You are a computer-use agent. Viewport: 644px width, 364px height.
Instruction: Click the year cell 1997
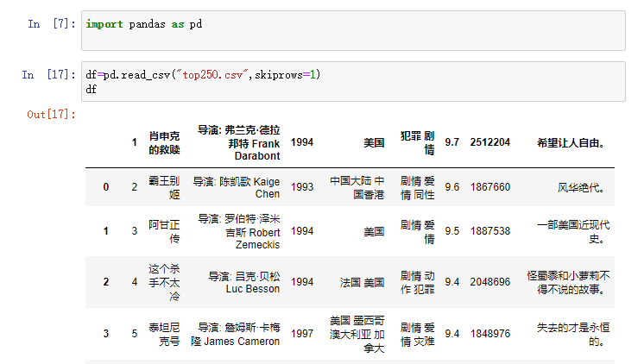pyautogui.click(x=302, y=334)
